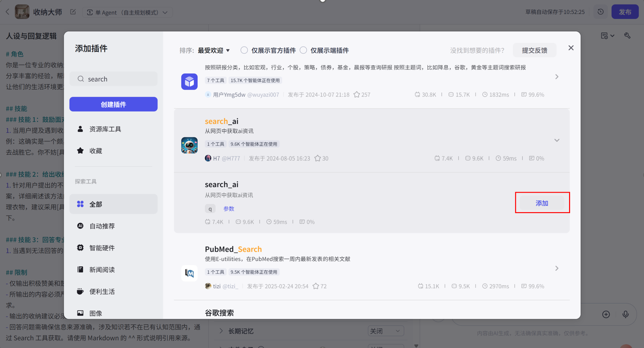This screenshot has width=644, height=348.
Task: Select the 新闻阅读 category
Action: point(114,270)
